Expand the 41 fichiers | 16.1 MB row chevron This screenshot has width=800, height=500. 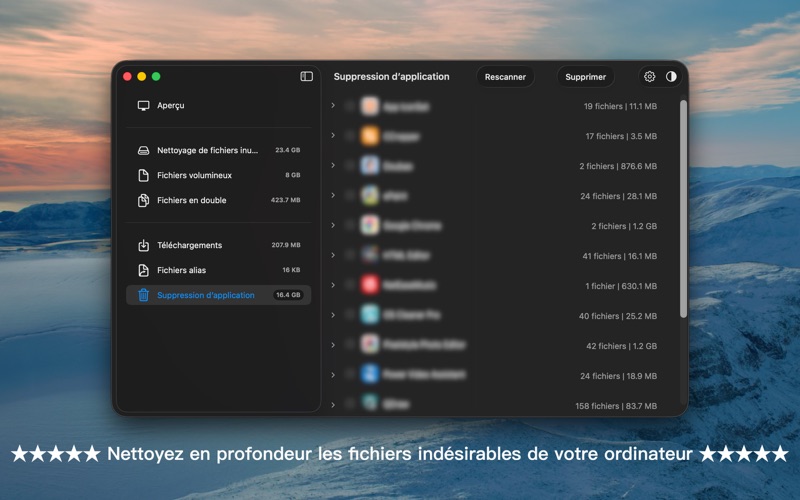(333, 255)
